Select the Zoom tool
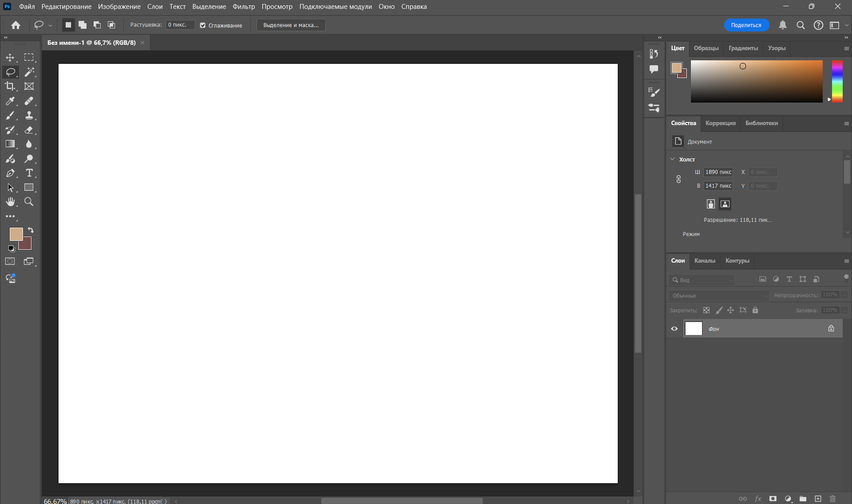This screenshot has width=852, height=504. [x=29, y=202]
